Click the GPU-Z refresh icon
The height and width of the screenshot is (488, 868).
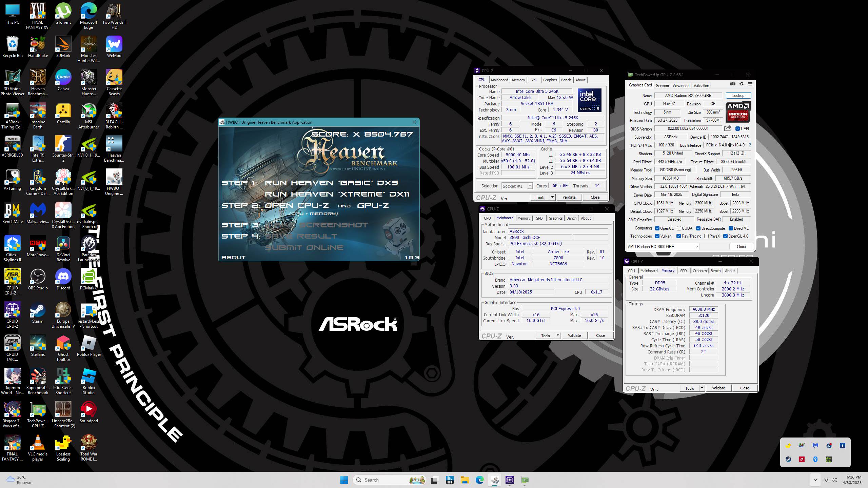pyautogui.click(x=741, y=84)
